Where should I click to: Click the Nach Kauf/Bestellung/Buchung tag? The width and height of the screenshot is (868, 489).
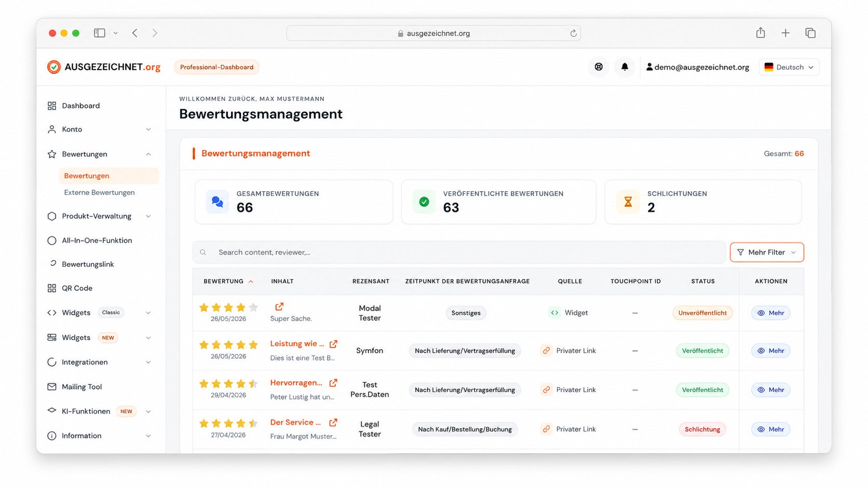coord(465,429)
